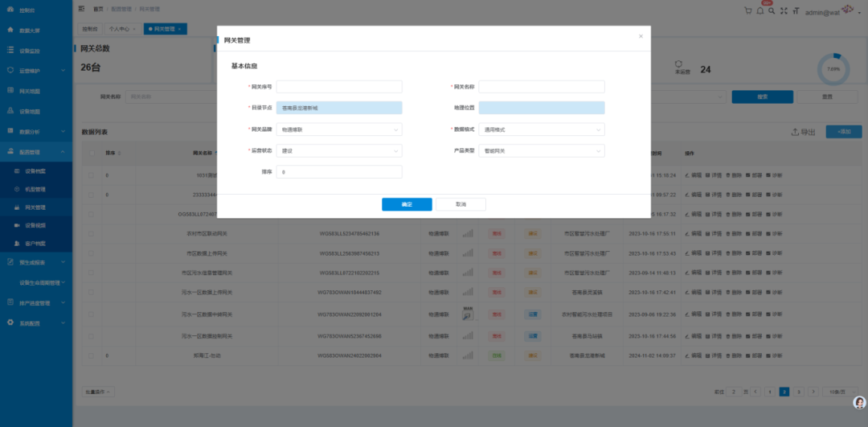Open the 运营状态 dropdown
The height and width of the screenshot is (427, 868).
tap(339, 151)
